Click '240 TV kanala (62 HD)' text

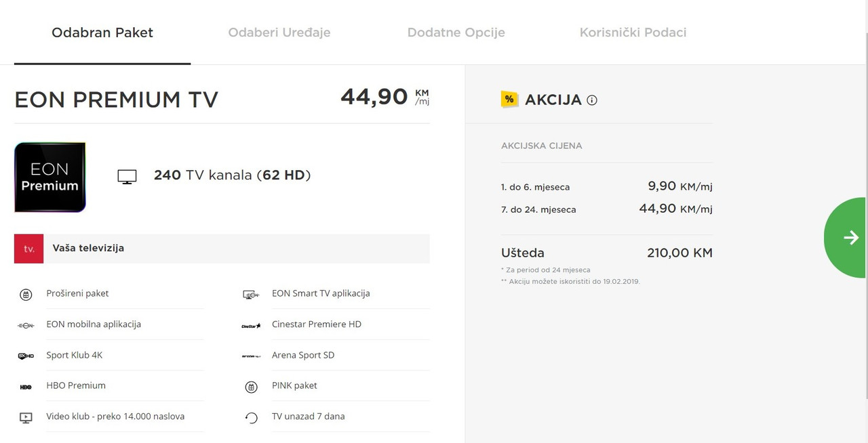(233, 175)
